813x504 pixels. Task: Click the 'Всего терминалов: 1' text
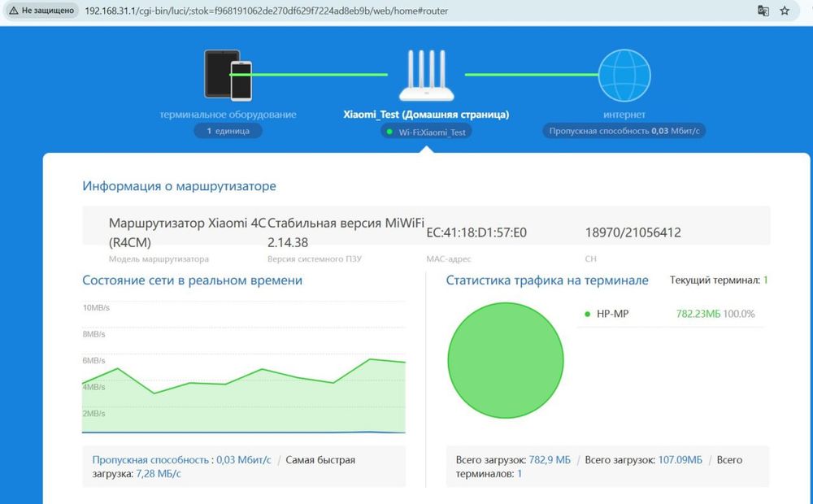(x=599, y=467)
